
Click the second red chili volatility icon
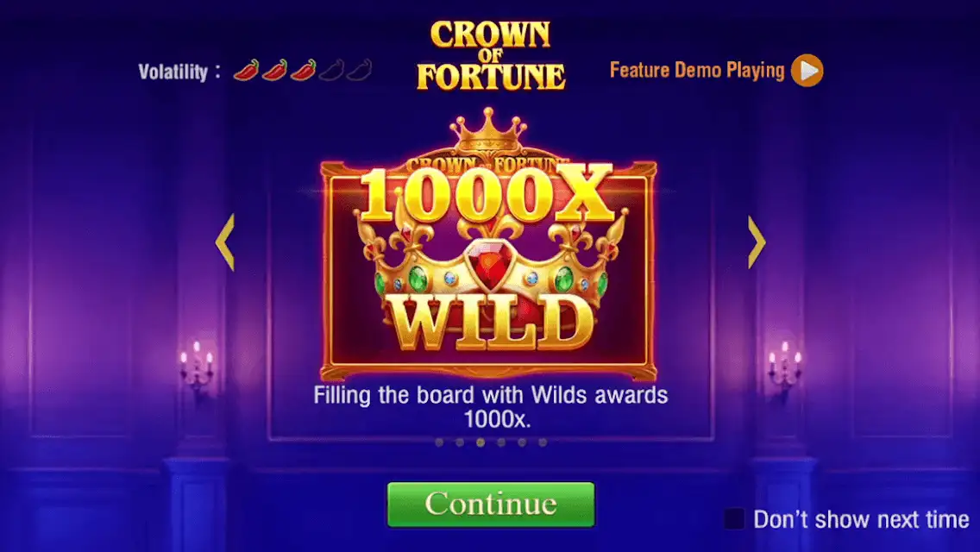[275, 70]
